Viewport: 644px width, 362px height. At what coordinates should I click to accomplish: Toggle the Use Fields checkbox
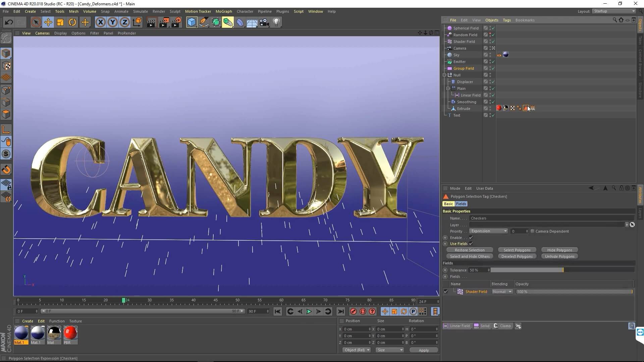click(x=471, y=244)
